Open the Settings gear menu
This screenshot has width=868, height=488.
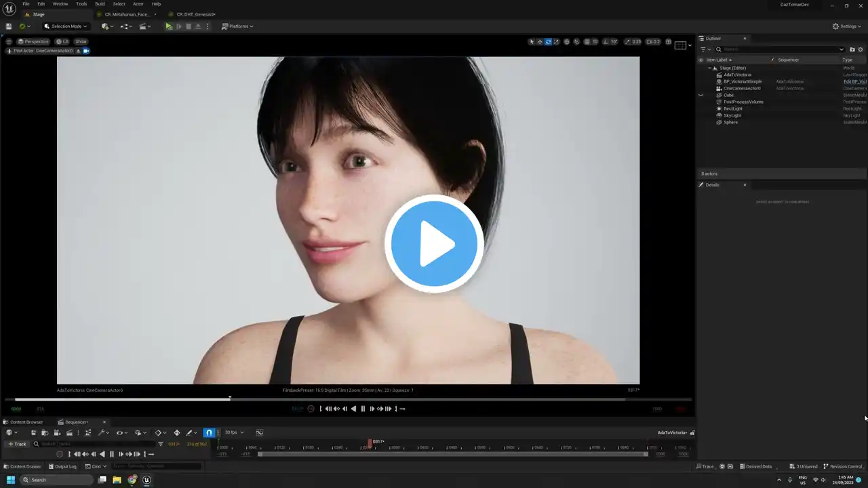coord(848,26)
